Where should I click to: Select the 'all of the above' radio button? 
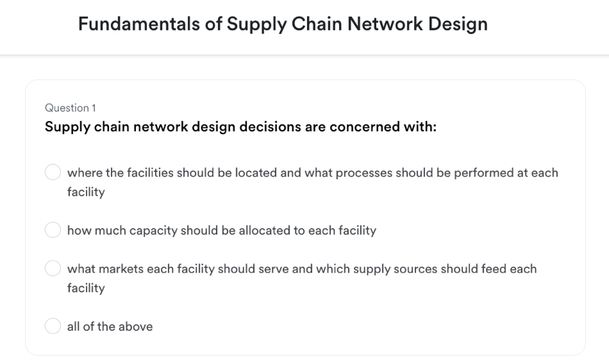(53, 326)
